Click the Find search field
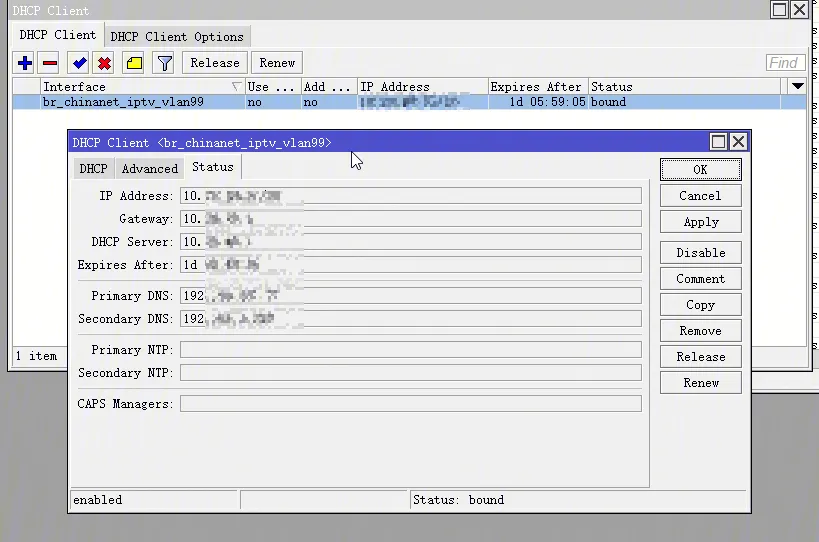 (x=784, y=63)
